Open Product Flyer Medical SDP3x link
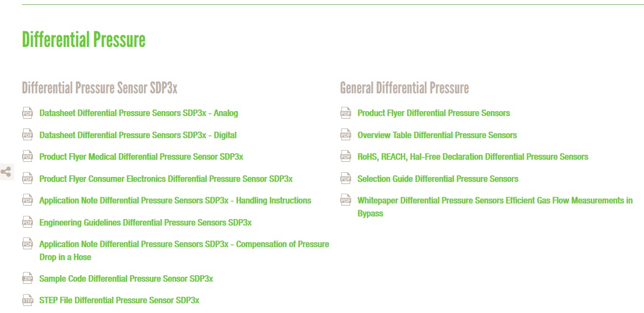Screen dimensions: 644x313 (x=141, y=157)
